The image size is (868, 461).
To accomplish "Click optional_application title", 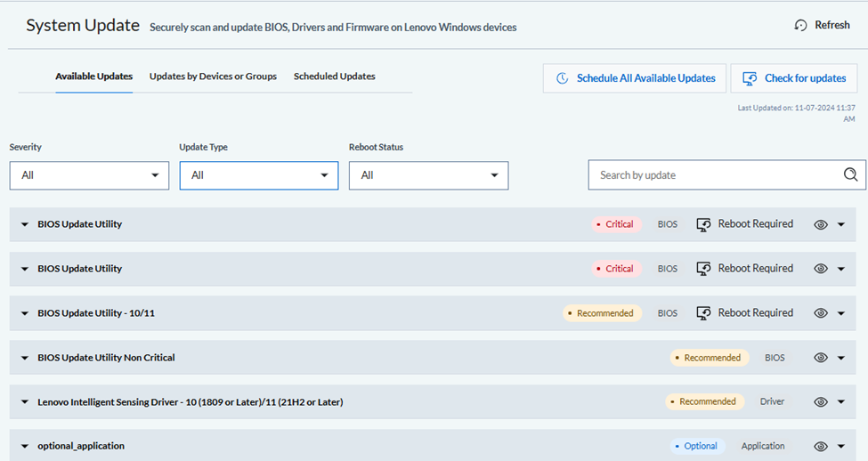I will (81, 446).
